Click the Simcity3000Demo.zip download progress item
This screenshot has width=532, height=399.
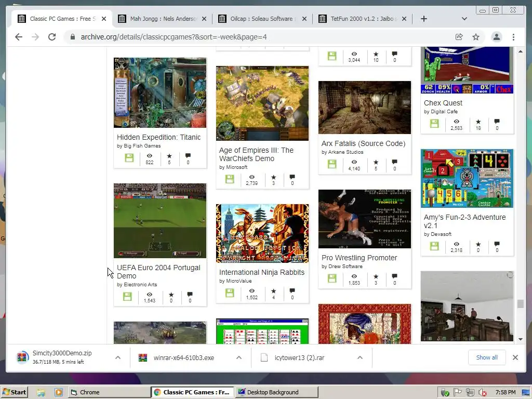point(62,357)
